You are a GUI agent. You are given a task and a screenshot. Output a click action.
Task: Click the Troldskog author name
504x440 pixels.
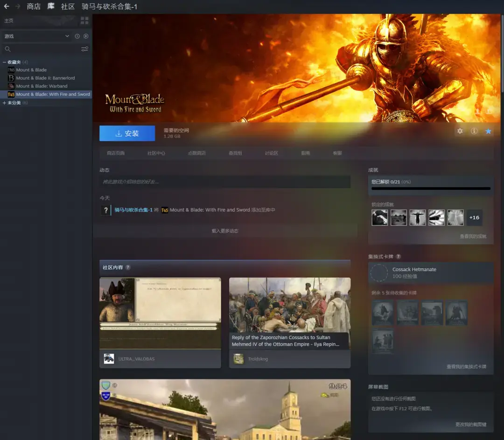258,359
